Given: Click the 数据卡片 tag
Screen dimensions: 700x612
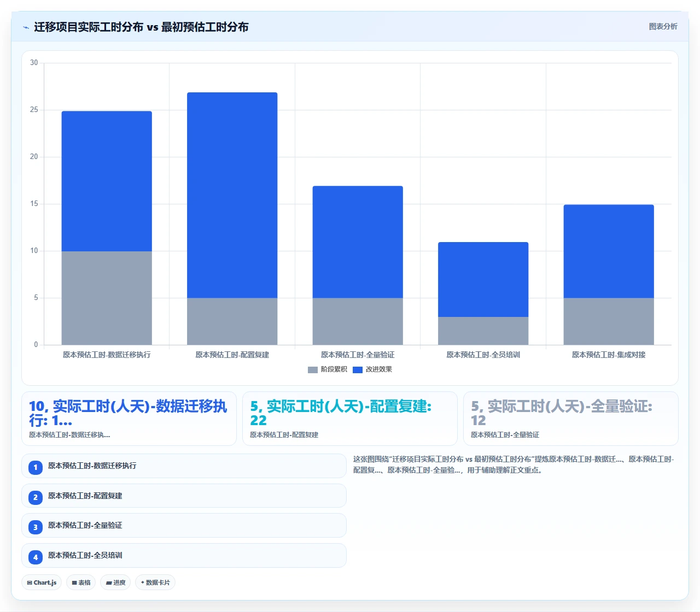Looking at the screenshot, I should coord(155,582).
